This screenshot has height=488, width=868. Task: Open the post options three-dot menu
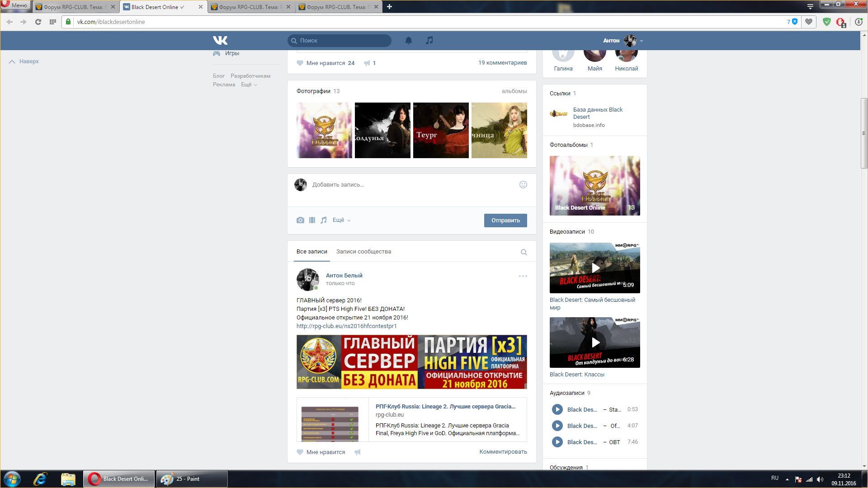click(523, 276)
